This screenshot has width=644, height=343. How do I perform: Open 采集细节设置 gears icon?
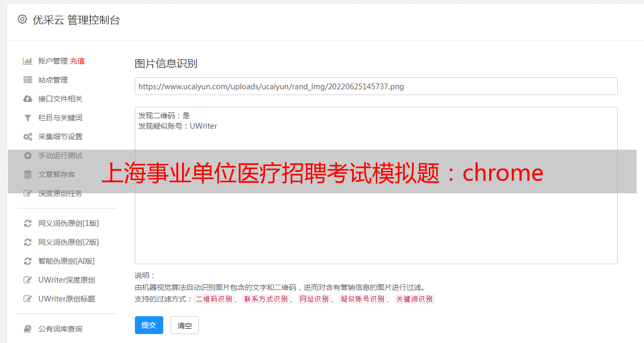point(28,137)
